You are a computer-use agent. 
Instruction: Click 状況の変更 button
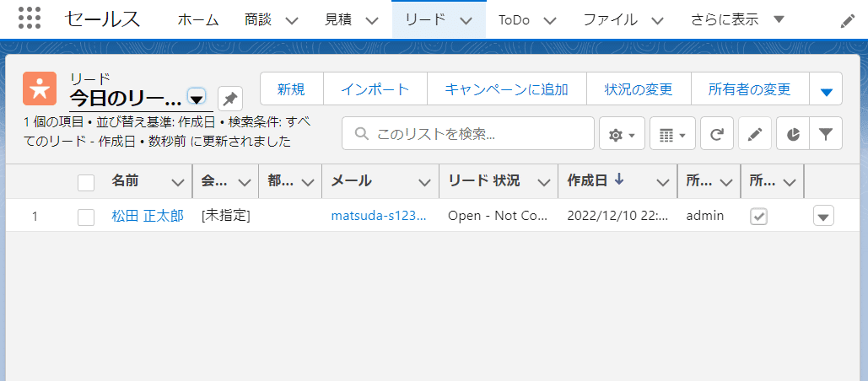coord(639,89)
